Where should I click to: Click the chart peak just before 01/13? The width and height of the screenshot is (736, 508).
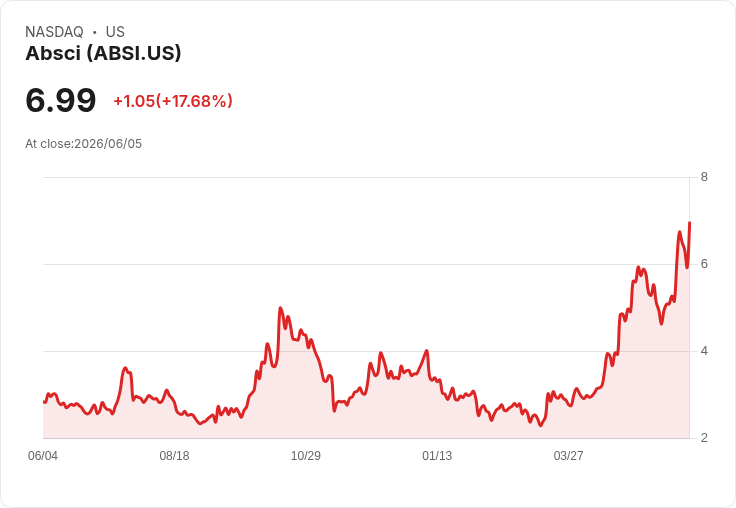[x=427, y=350]
